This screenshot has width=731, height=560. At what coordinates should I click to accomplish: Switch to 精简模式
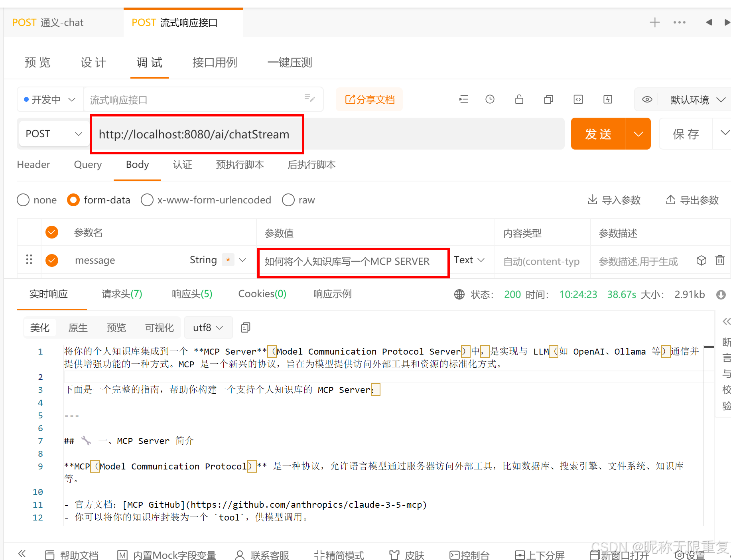tap(339, 555)
